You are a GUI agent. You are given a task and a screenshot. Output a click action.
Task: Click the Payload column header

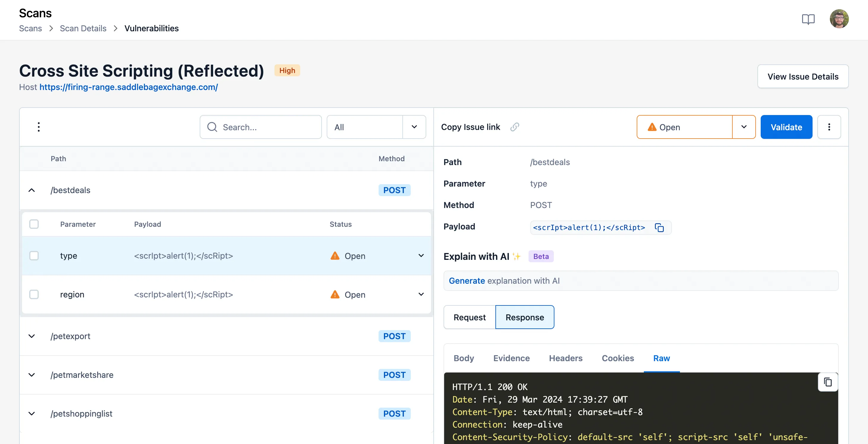(148, 224)
